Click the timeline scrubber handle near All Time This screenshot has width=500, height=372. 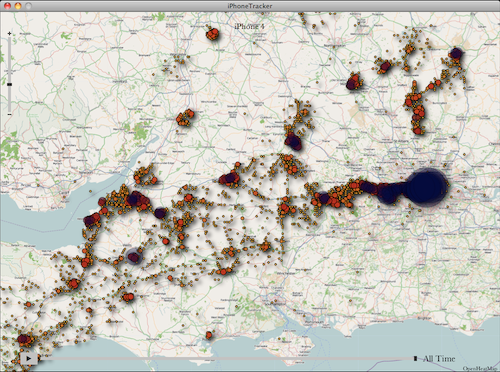pyautogui.click(x=415, y=358)
